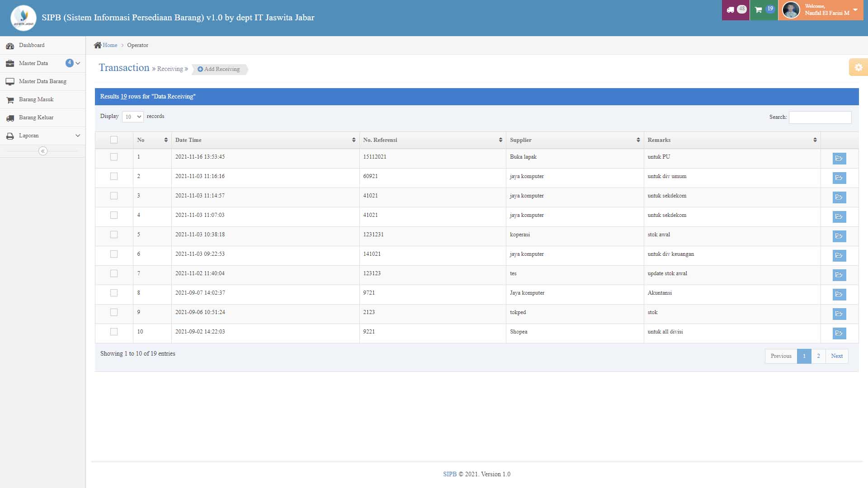Open folder icon for Shopea row
Viewport: 868px width, 488px height.
[839, 333]
